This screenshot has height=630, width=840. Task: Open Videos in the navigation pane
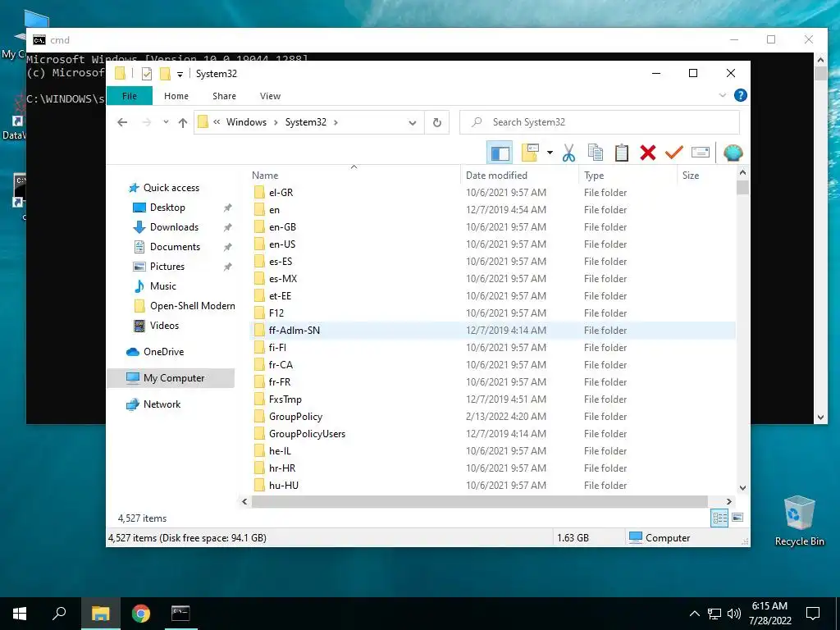164,326
